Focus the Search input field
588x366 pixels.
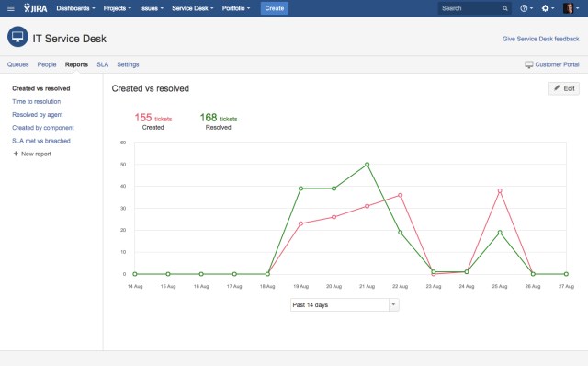click(474, 8)
